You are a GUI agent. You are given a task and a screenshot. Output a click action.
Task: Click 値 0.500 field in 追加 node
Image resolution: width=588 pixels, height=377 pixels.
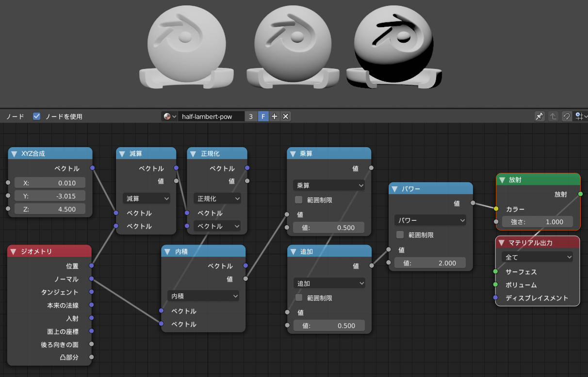pos(329,326)
